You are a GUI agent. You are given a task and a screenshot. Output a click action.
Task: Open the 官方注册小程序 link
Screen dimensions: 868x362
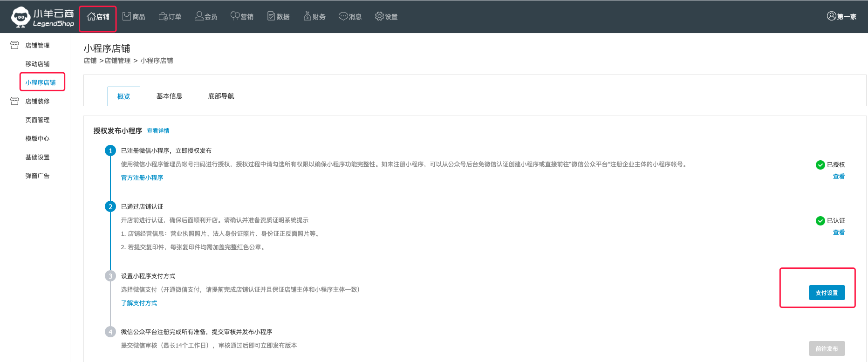(142, 178)
